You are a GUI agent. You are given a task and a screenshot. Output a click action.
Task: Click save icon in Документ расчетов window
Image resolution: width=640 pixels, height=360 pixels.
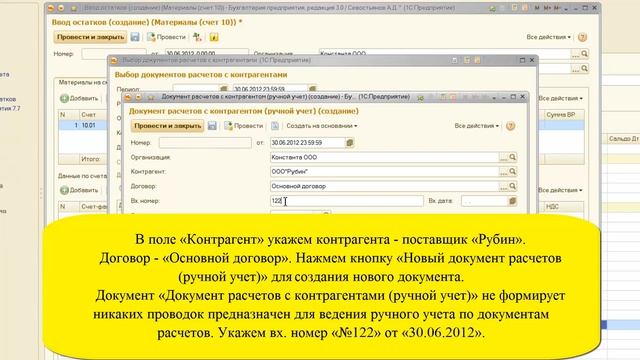(x=212, y=126)
